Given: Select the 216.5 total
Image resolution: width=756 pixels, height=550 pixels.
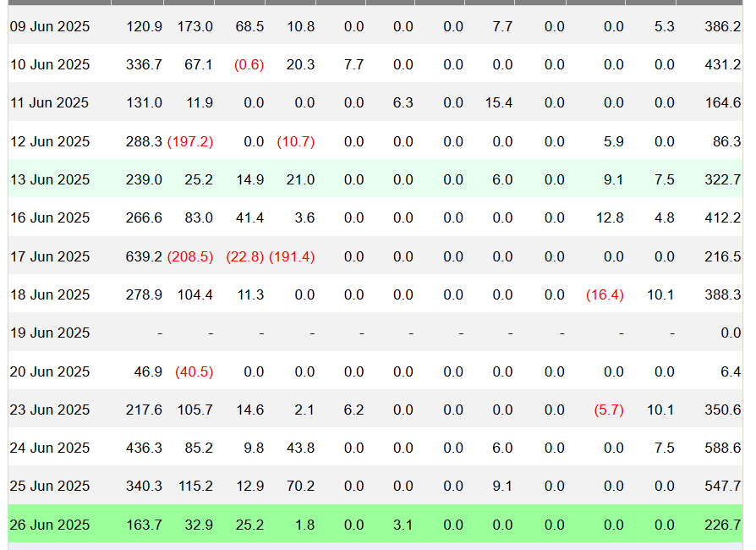Looking at the screenshot, I should click(x=723, y=256).
